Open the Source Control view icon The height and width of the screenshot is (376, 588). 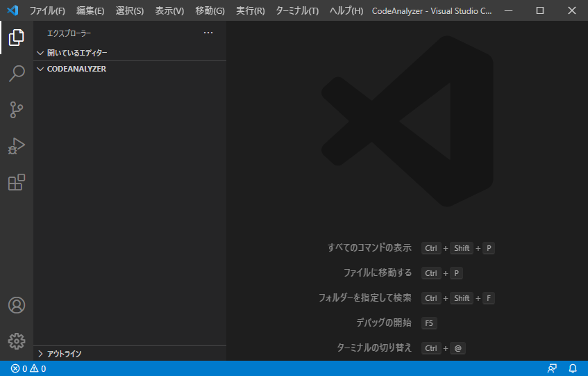pyautogui.click(x=17, y=110)
